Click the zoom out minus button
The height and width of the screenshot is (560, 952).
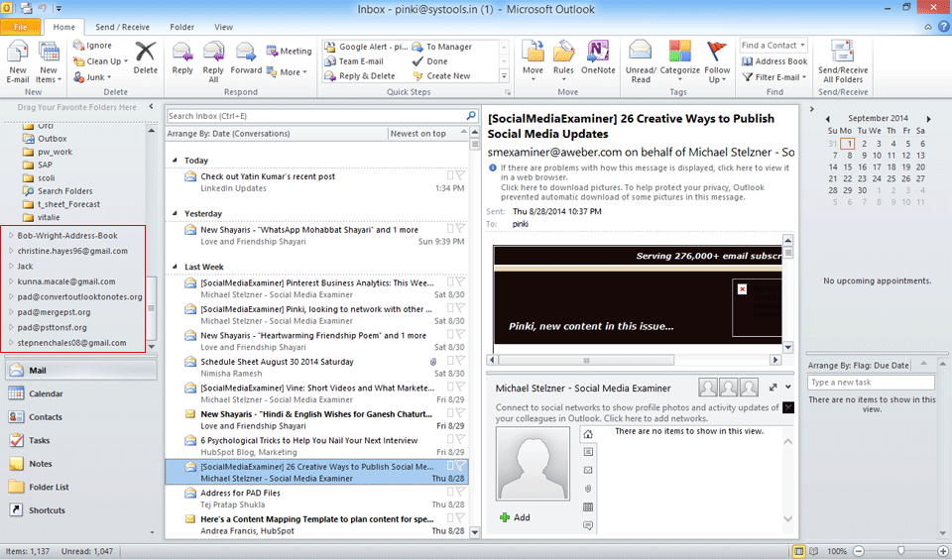[859, 551]
